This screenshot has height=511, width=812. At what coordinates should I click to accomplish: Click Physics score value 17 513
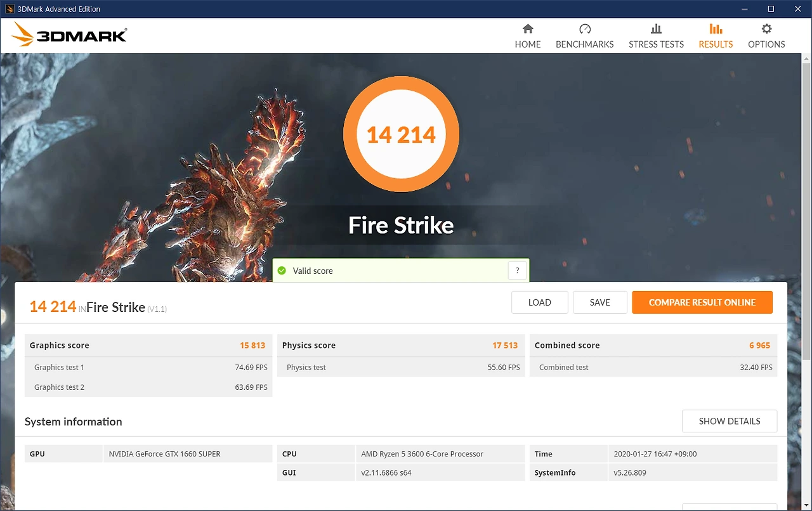[505, 346]
